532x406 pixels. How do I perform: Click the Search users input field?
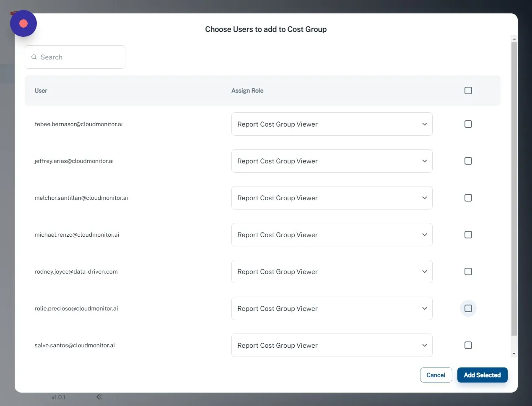[75, 57]
